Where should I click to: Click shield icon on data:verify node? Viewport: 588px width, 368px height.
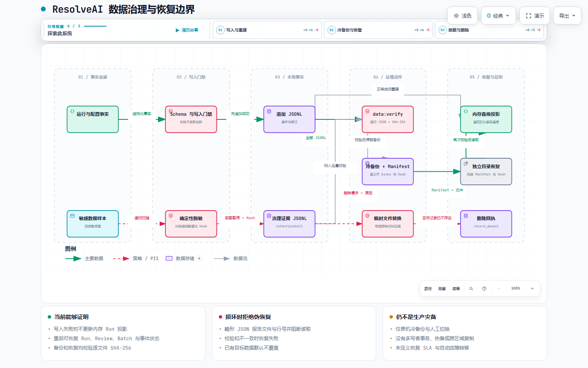[x=367, y=111]
